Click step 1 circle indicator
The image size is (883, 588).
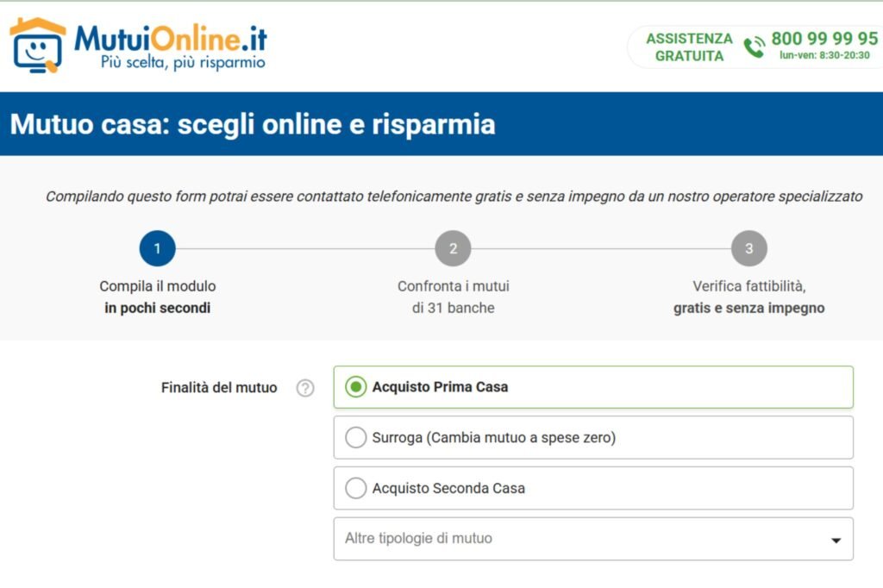point(157,249)
